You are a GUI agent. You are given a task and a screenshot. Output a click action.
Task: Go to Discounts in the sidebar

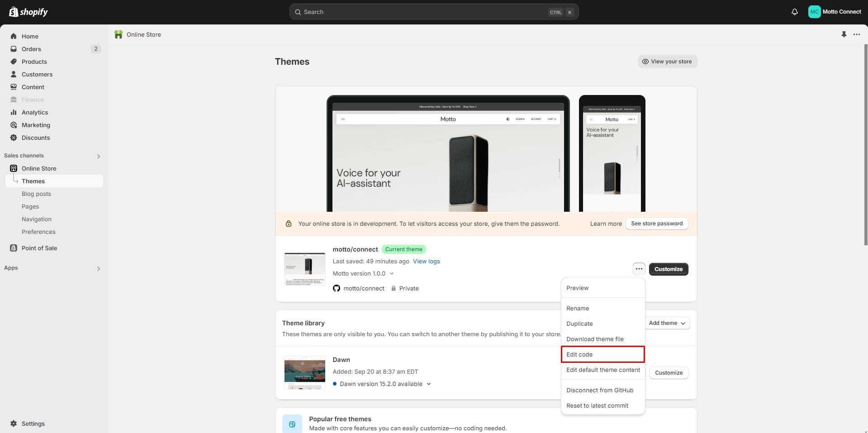tap(35, 138)
